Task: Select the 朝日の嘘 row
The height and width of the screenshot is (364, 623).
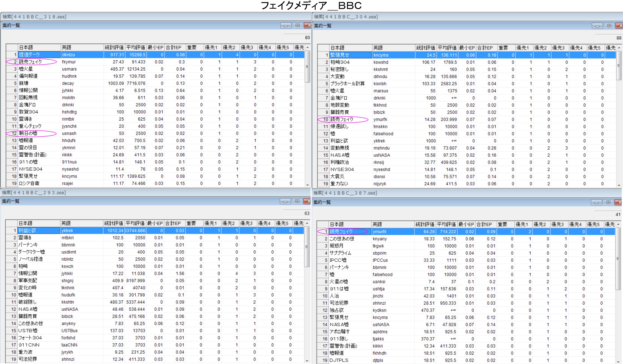Action: [x=28, y=133]
